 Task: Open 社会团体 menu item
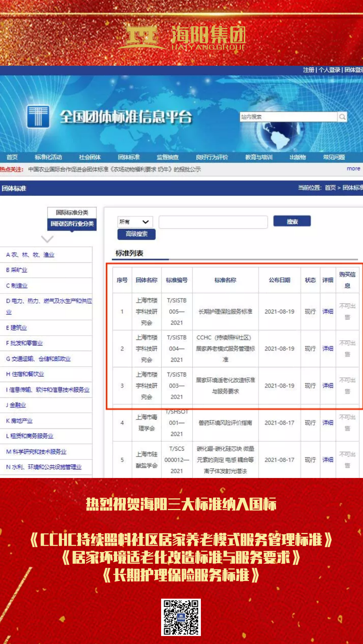[90, 157]
